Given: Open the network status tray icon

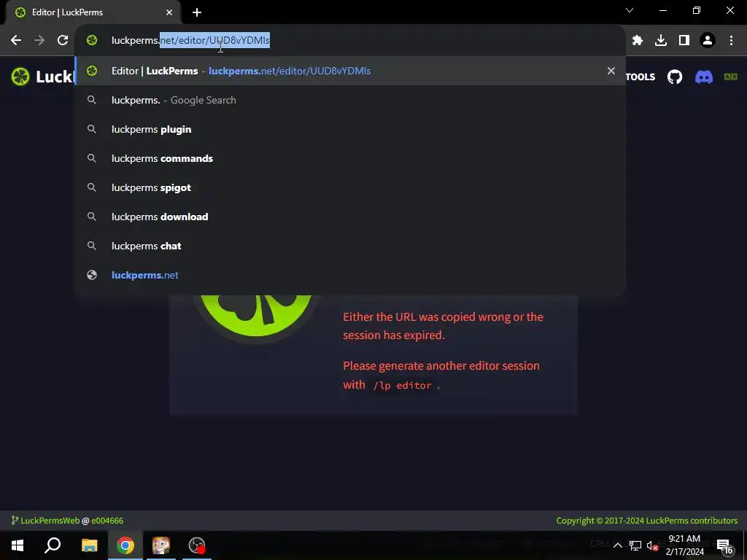Looking at the screenshot, I should pos(635,545).
